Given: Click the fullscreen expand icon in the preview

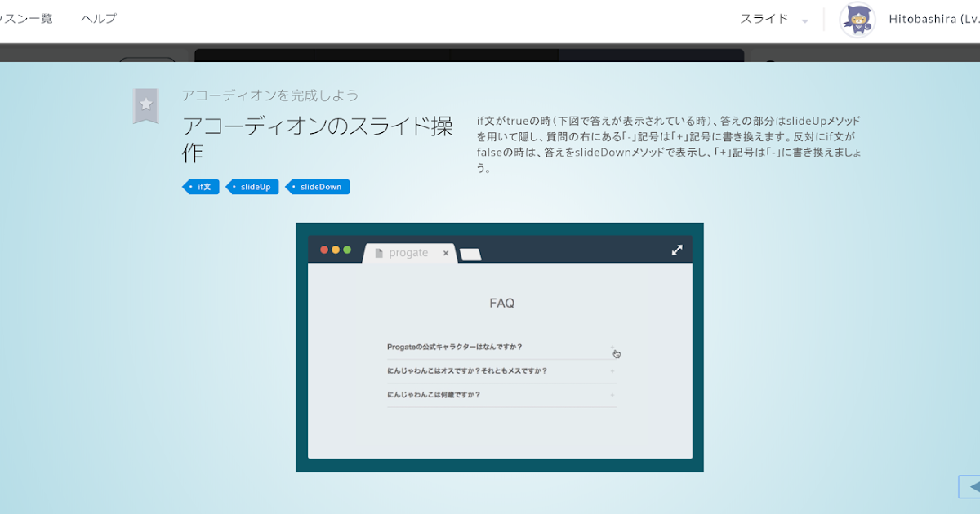Looking at the screenshot, I should click(677, 250).
